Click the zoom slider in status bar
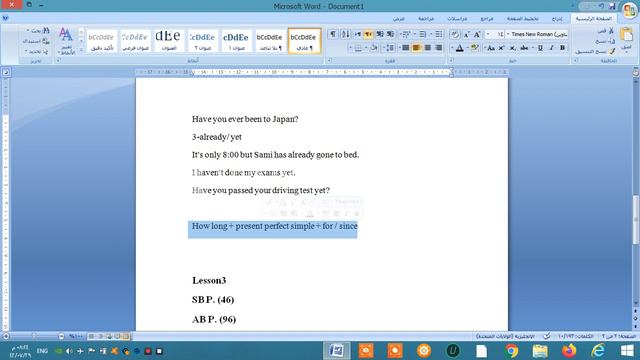 33,336
